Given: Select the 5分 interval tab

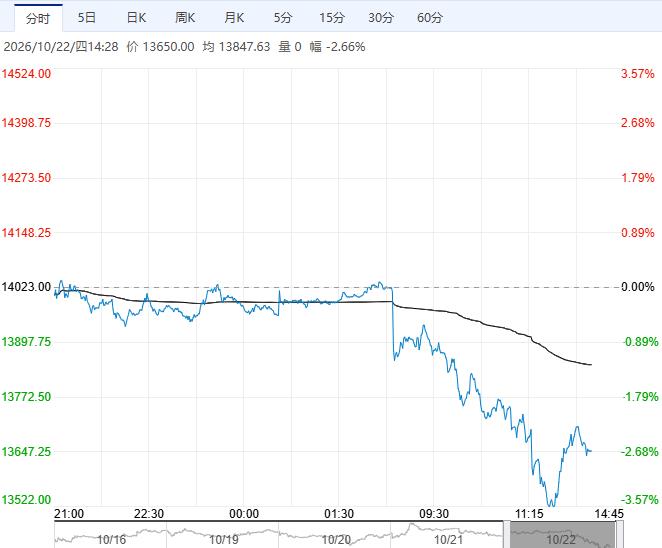Looking at the screenshot, I should coord(283,18).
